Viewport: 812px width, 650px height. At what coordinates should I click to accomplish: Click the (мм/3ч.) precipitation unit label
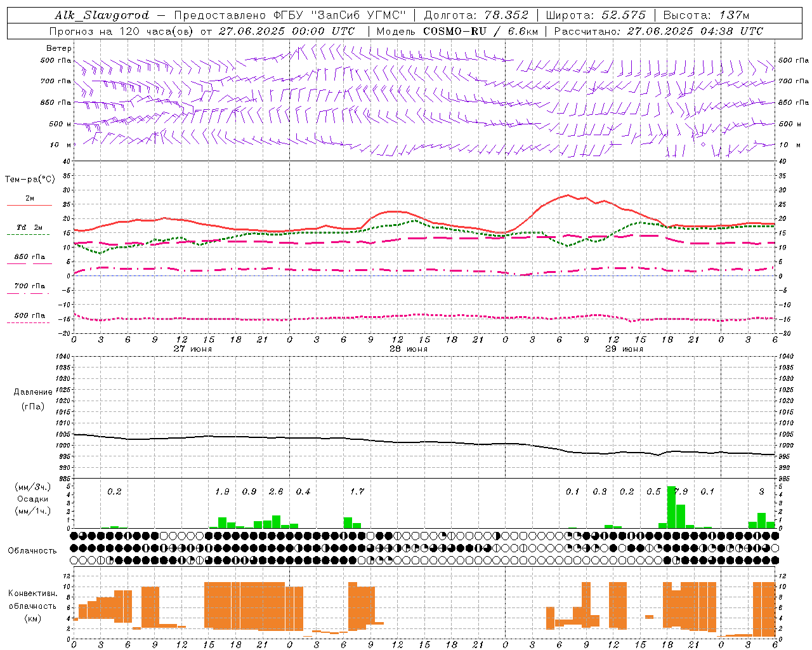[33, 487]
